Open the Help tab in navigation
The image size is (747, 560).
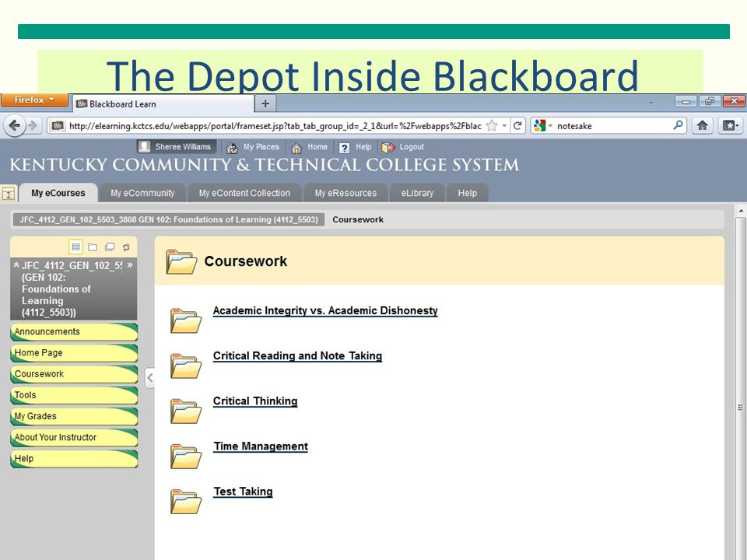click(x=468, y=193)
